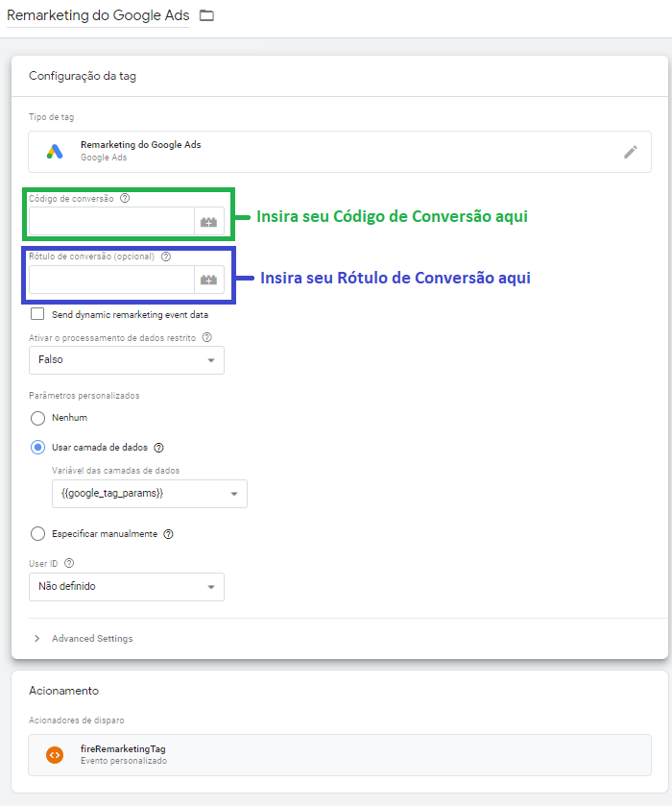Click the Evento personalizado text
This screenshot has width=672, height=806.
pyautogui.click(x=124, y=761)
